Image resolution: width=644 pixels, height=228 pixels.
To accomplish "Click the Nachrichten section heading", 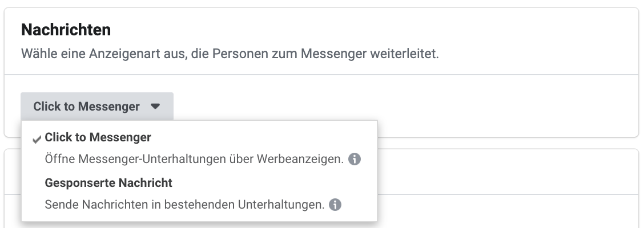I will pos(66,30).
